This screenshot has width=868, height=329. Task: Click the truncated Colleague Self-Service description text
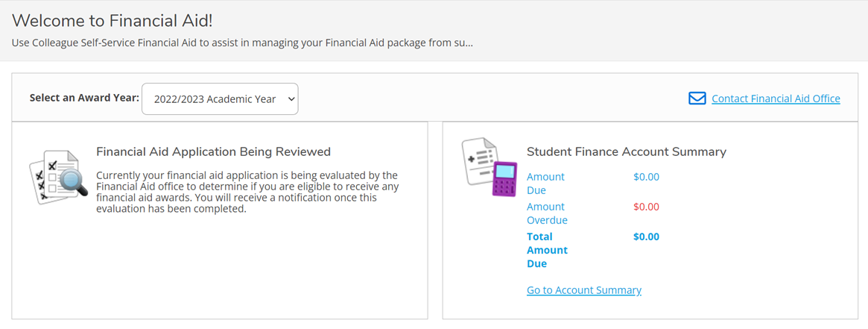click(x=242, y=43)
